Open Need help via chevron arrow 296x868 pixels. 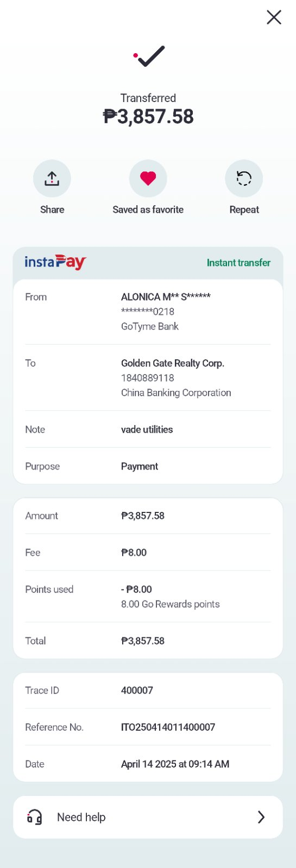tap(261, 817)
